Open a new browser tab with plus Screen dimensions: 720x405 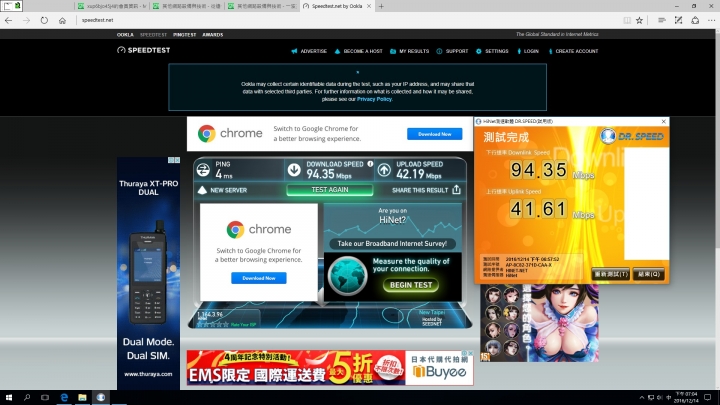point(381,6)
